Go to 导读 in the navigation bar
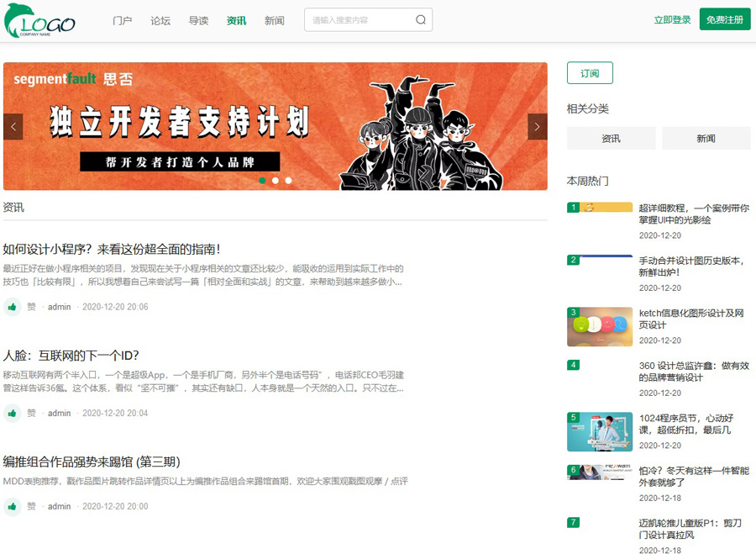 pyautogui.click(x=198, y=21)
